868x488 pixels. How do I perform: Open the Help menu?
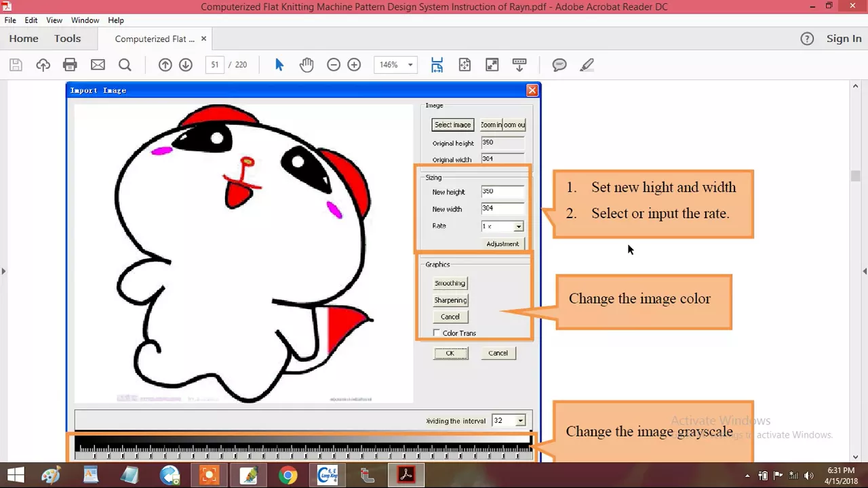click(116, 20)
